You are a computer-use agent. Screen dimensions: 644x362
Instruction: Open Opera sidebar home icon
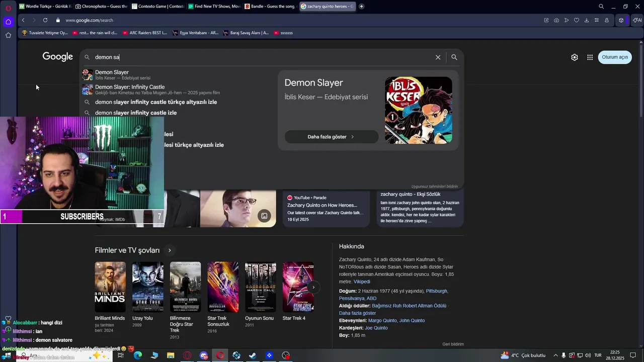pyautogui.click(x=8, y=22)
